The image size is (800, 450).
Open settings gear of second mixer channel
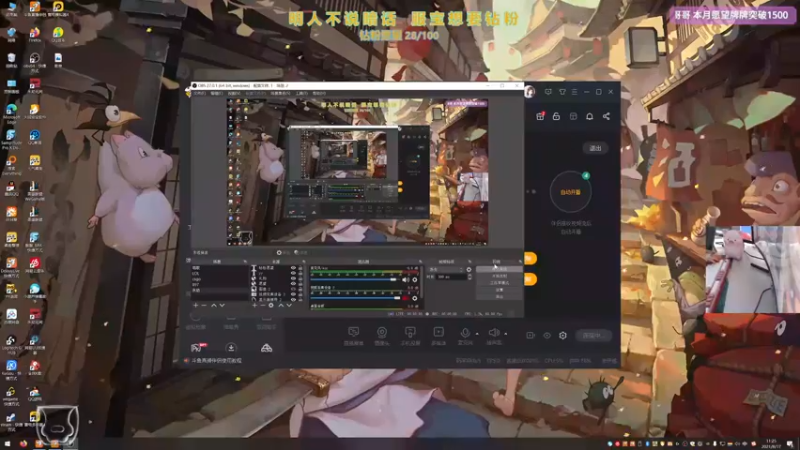(415, 298)
